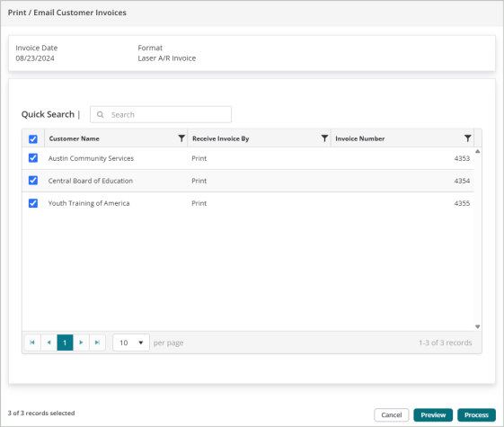Deselect Youth Training of America checkbox
Image resolution: width=504 pixels, height=427 pixels.
tap(33, 203)
